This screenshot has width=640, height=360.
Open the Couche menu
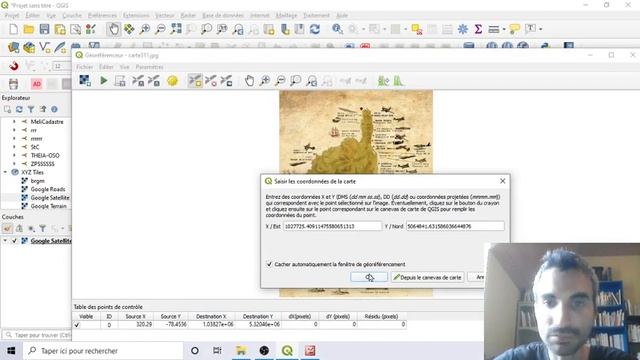pos(72,15)
